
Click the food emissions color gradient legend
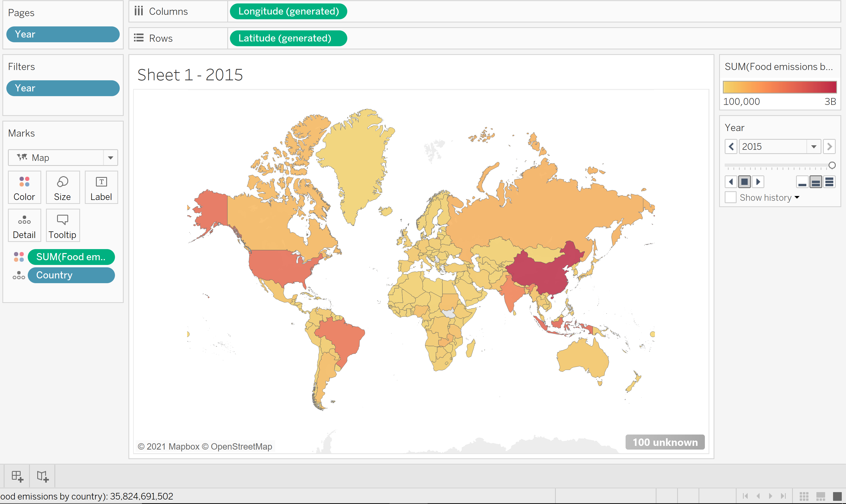click(x=780, y=87)
